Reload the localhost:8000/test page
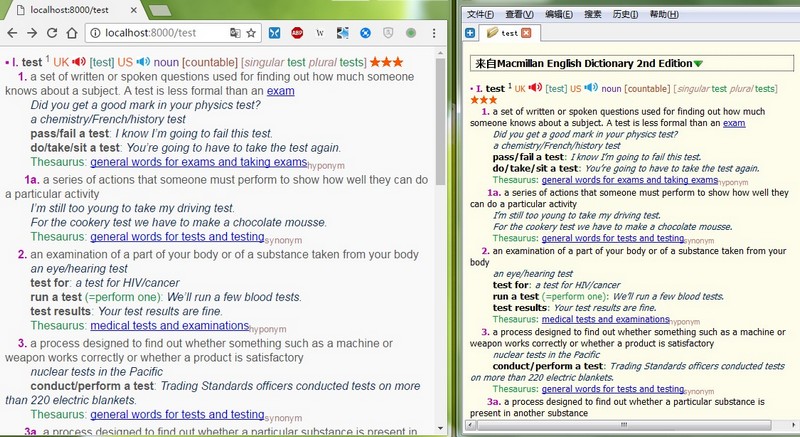Screen dimensions: 800x437 [x=52, y=33]
